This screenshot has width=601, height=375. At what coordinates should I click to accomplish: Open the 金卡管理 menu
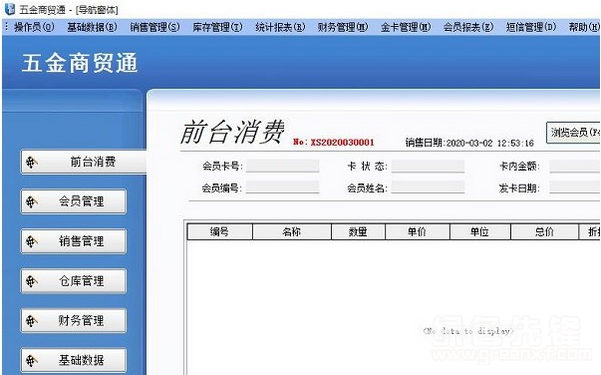tap(406, 27)
